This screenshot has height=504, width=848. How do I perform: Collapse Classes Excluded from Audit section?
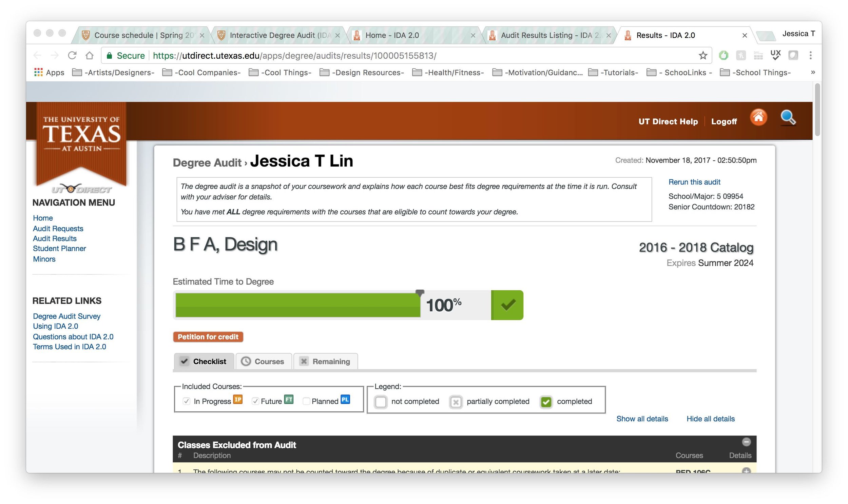746,442
